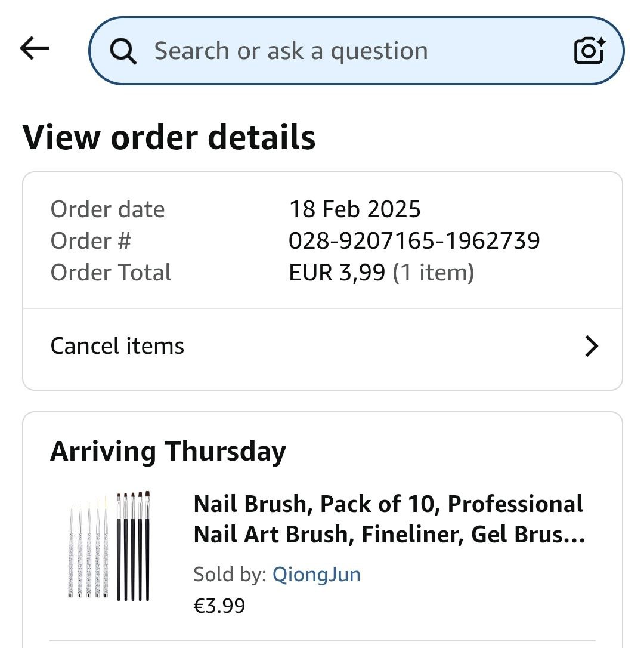Open the QiongJun seller link
Image resolution: width=644 pixels, height=648 pixels.
tap(316, 575)
